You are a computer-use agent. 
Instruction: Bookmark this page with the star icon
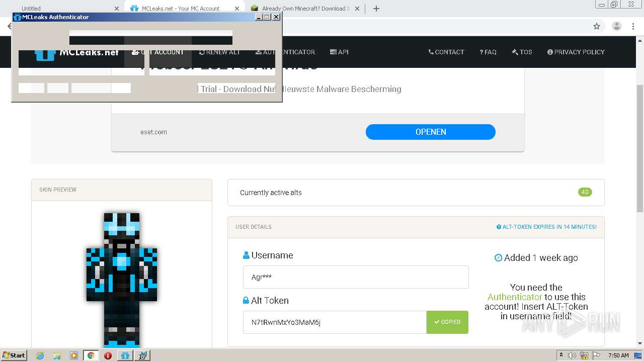pos(597,26)
